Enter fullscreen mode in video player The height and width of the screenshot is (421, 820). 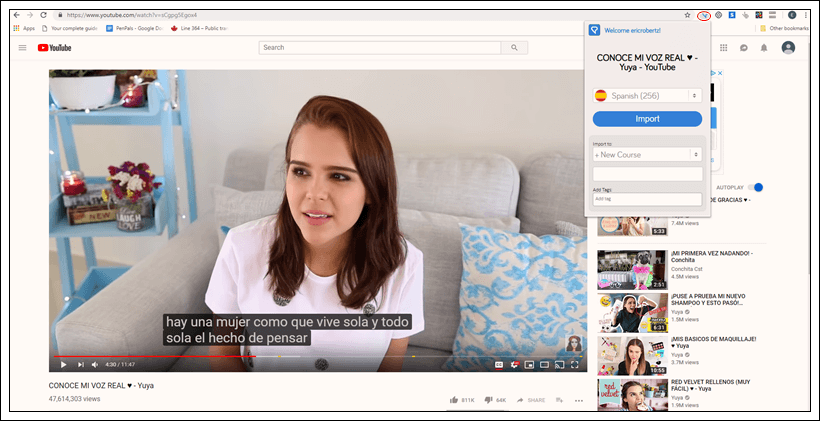click(575, 365)
